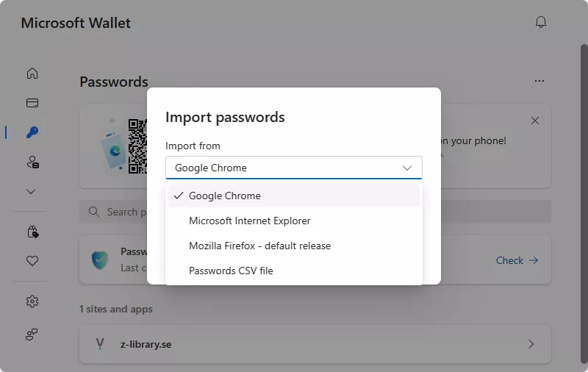Click the search passwords field
This screenshot has height=372, width=588.
pyautogui.click(x=315, y=212)
